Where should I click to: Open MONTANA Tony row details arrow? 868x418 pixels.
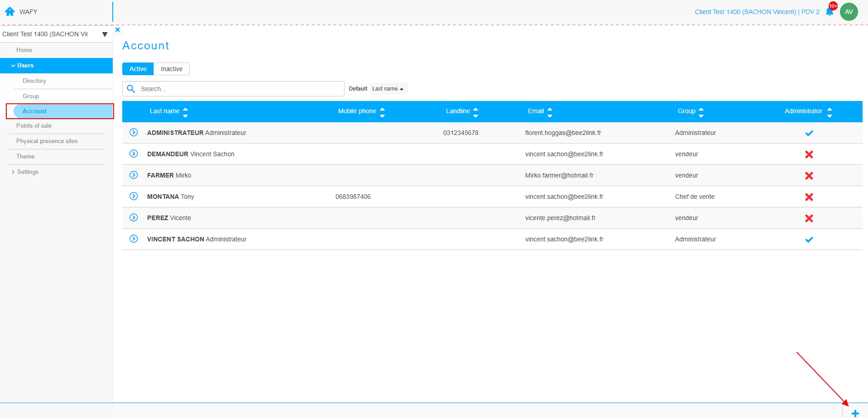pyautogui.click(x=134, y=196)
